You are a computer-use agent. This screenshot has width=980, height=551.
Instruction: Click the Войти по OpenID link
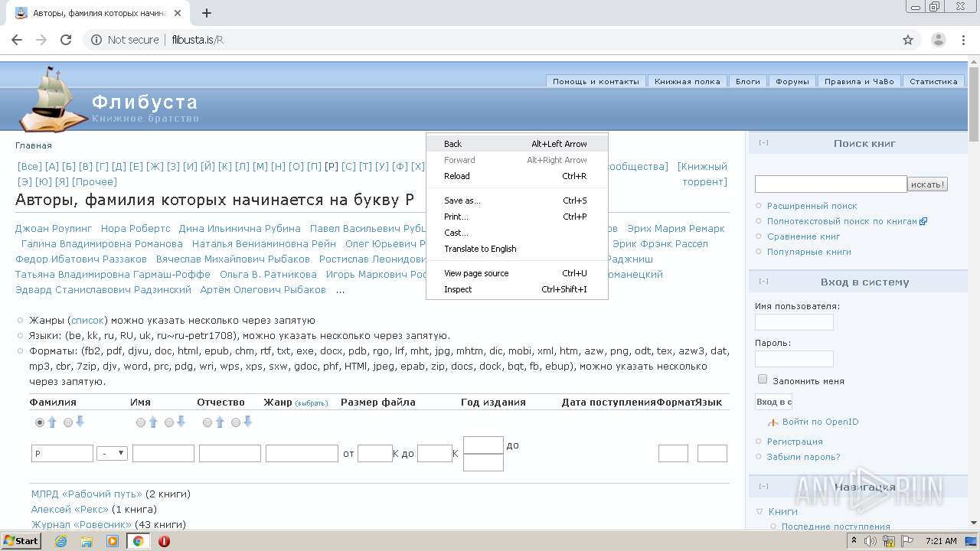(x=821, y=422)
